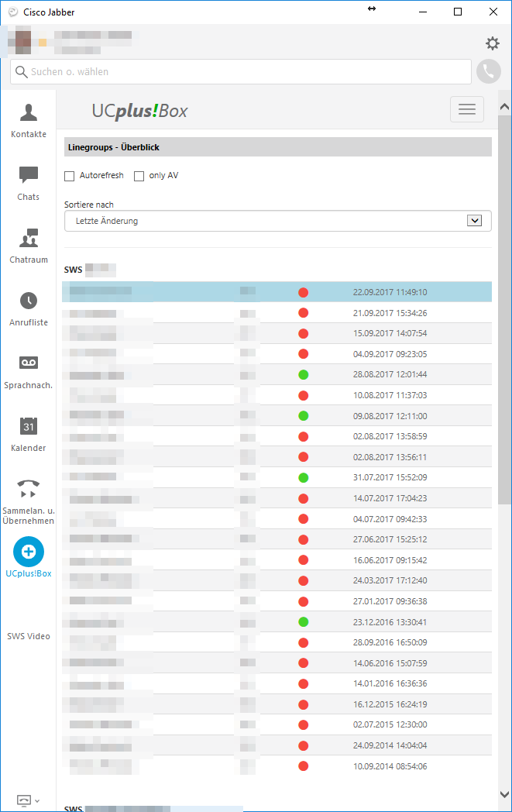This screenshot has width=512, height=812.
Task: Select the timestamp 14.01.2016 16:36:36
Action: click(x=390, y=683)
